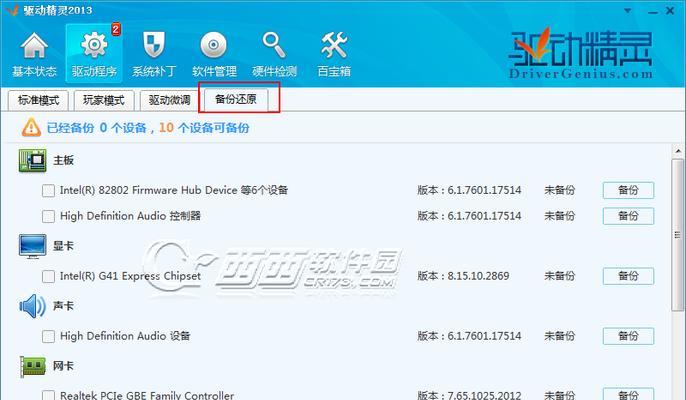686x400 pixels.
Task: Click version text of High Definition Audio 控制器
Action: pyautogui.click(x=469, y=216)
